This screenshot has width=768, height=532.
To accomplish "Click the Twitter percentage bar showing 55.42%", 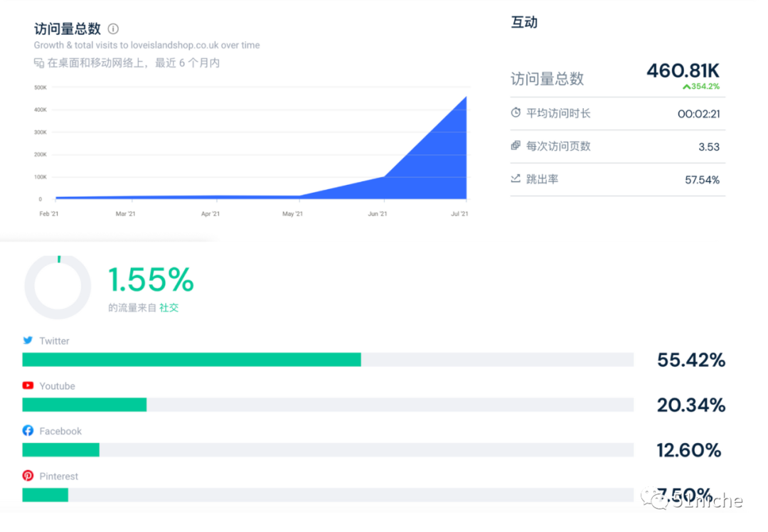I will coord(192,359).
